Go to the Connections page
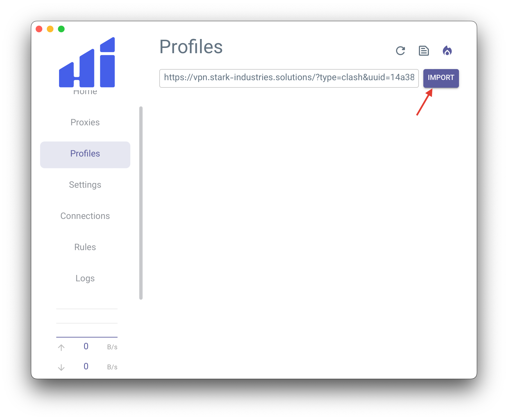The width and height of the screenshot is (508, 420). point(85,216)
